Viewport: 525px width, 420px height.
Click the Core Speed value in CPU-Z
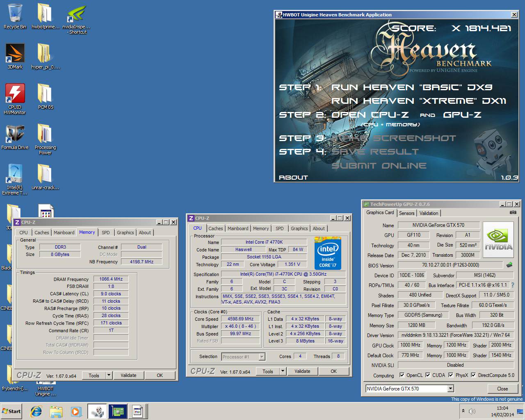point(240,319)
